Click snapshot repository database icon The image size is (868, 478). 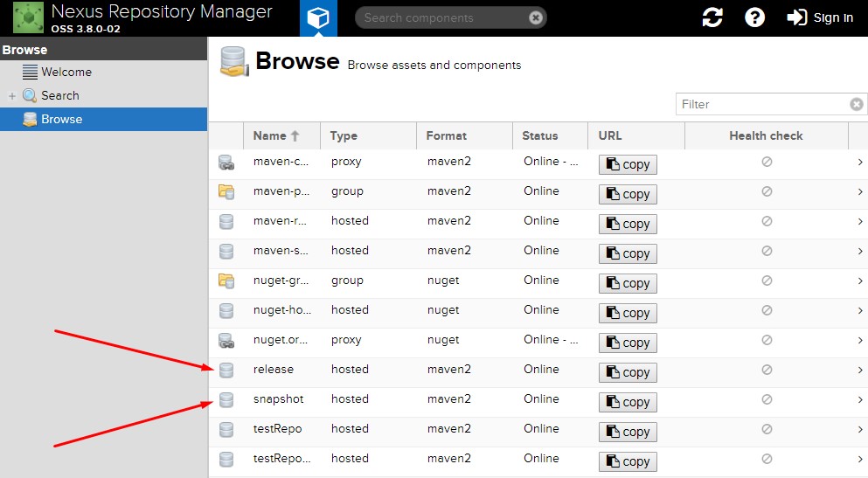pos(226,399)
